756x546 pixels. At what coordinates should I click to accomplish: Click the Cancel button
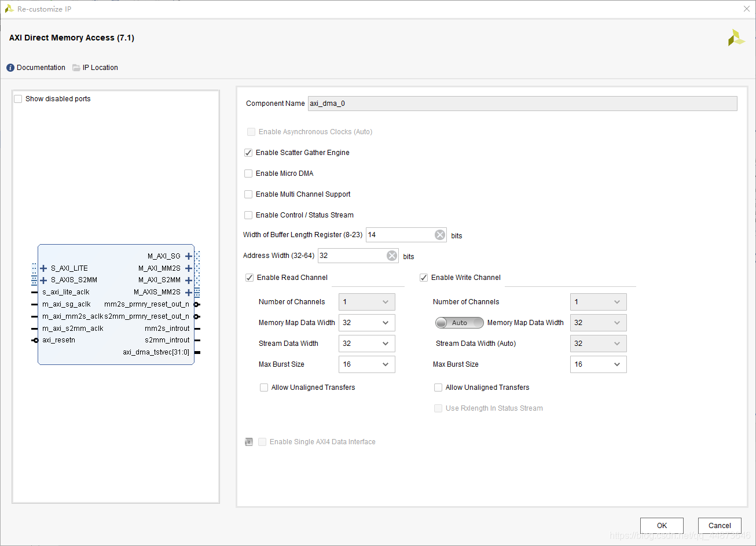click(x=720, y=526)
